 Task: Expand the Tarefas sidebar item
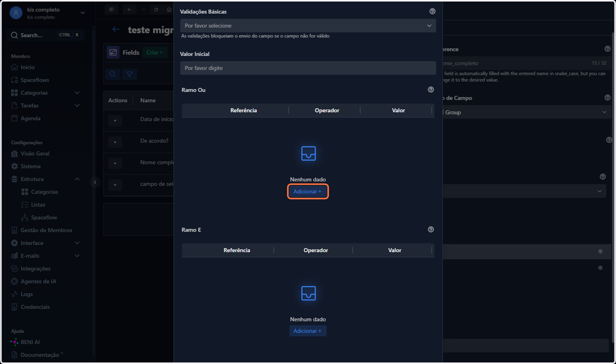tap(46, 106)
